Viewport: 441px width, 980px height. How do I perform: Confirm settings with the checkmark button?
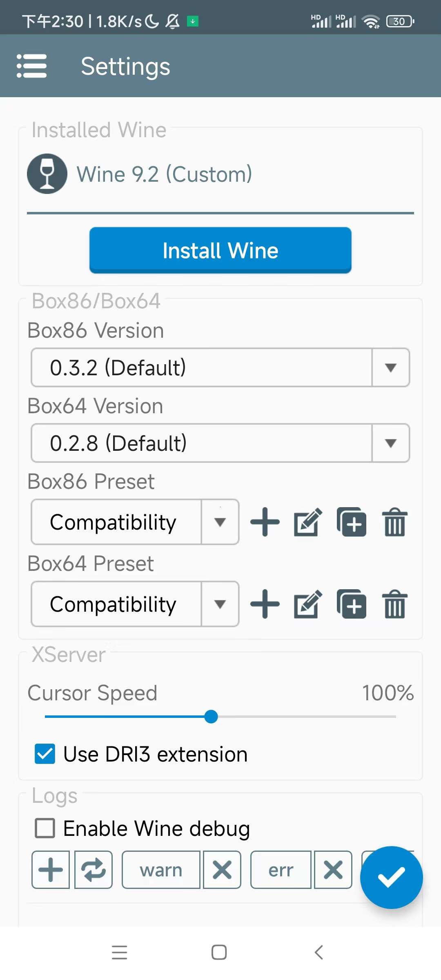point(391,877)
